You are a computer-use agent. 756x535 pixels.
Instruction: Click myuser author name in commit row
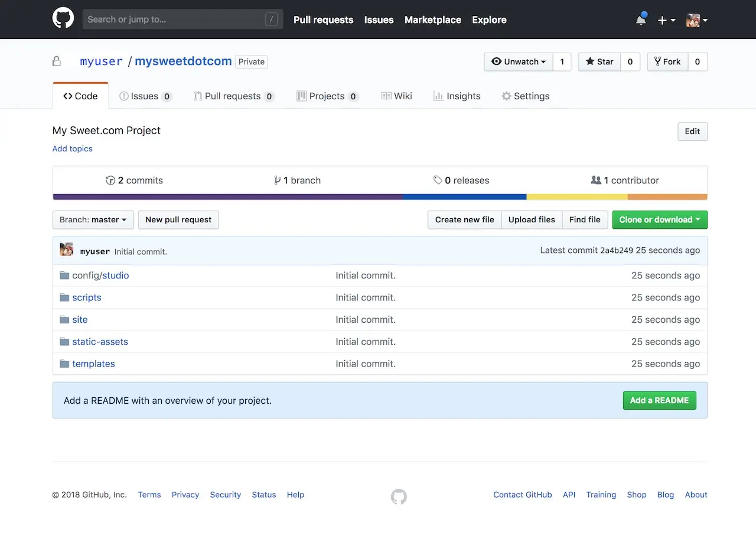point(95,251)
